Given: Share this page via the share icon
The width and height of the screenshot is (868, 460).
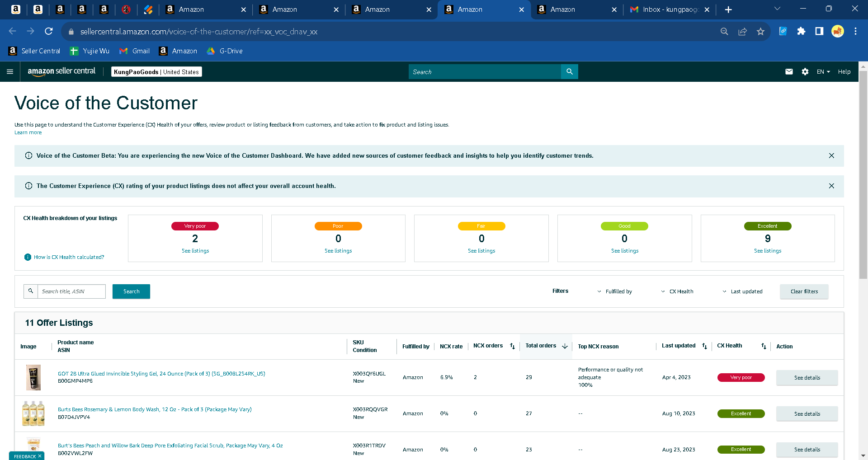Looking at the screenshot, I should point(742,31).
